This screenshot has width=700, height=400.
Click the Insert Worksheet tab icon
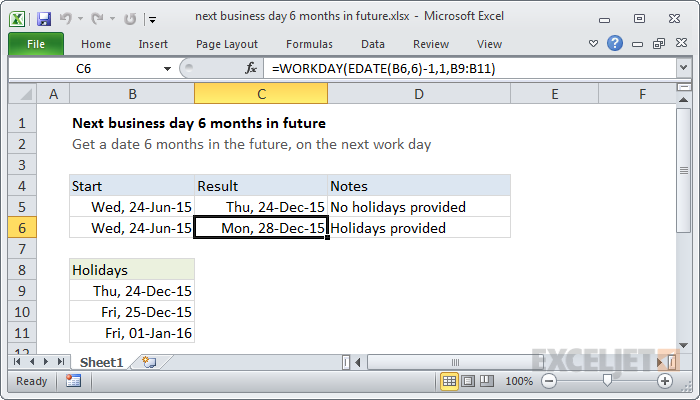[x=149, y=361]
